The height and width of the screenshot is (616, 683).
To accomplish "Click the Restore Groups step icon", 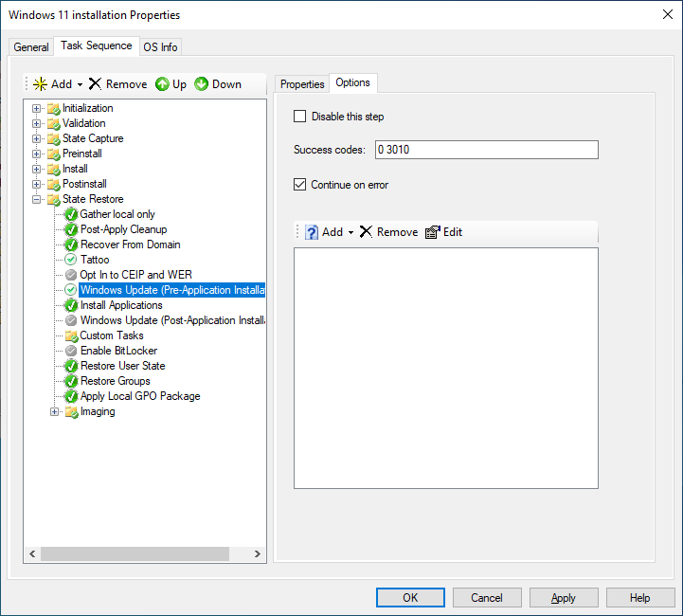I will pyautogui.click(x=71, y=381).
